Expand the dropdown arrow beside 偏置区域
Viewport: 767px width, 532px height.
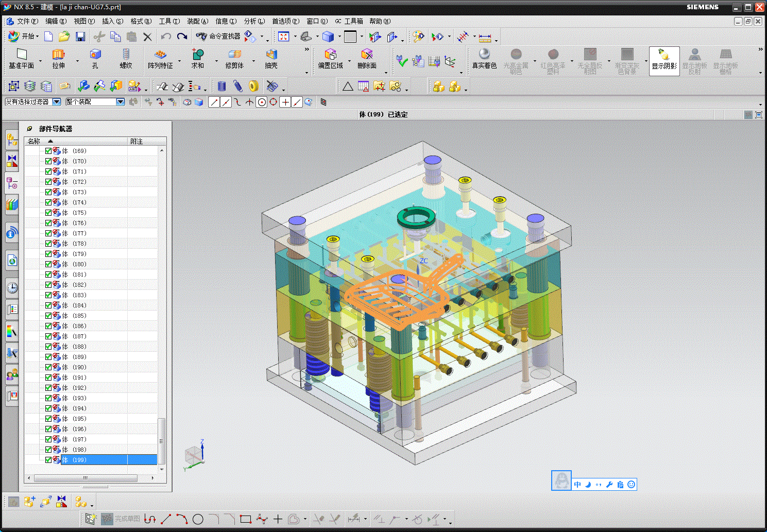[x=350, y=60]
